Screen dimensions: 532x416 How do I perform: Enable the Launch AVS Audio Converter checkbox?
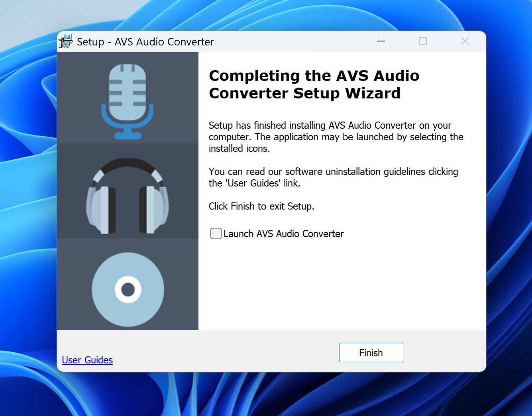point(216,234)
